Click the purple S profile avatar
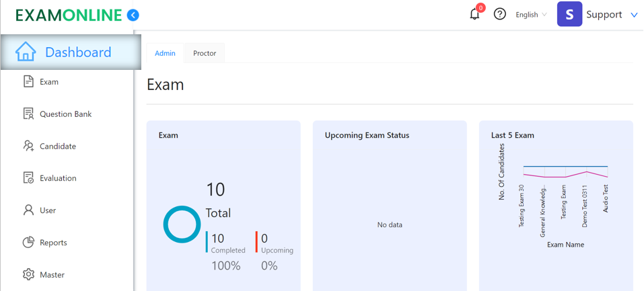This screenshot has height=291, width=644. coord(569,14)
